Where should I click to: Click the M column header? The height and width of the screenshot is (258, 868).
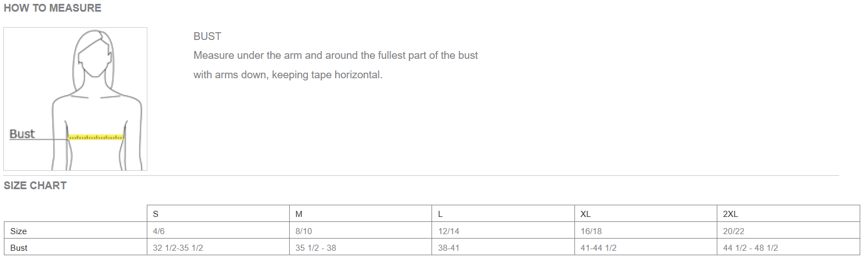(x=299, y=214)
